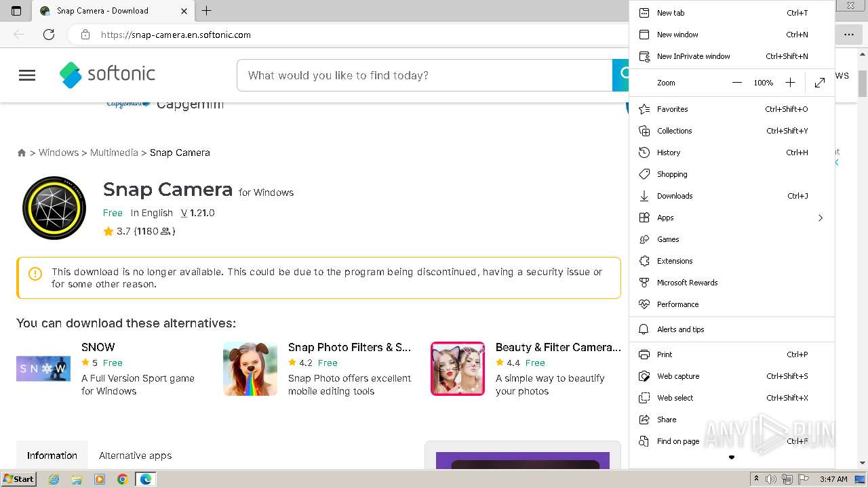868x488 pixels.
Task: Open Microsoft Rewards entry
Action: [732, 283]
